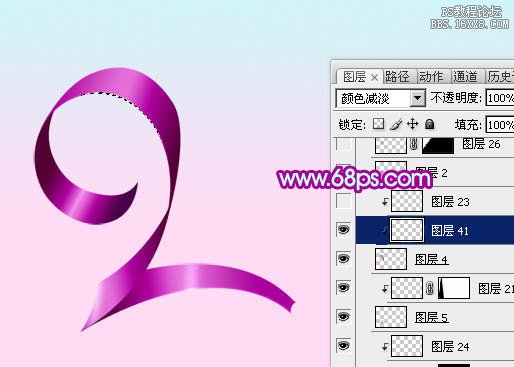Select the 图层 23 layer thumbnail

(407, 201)
